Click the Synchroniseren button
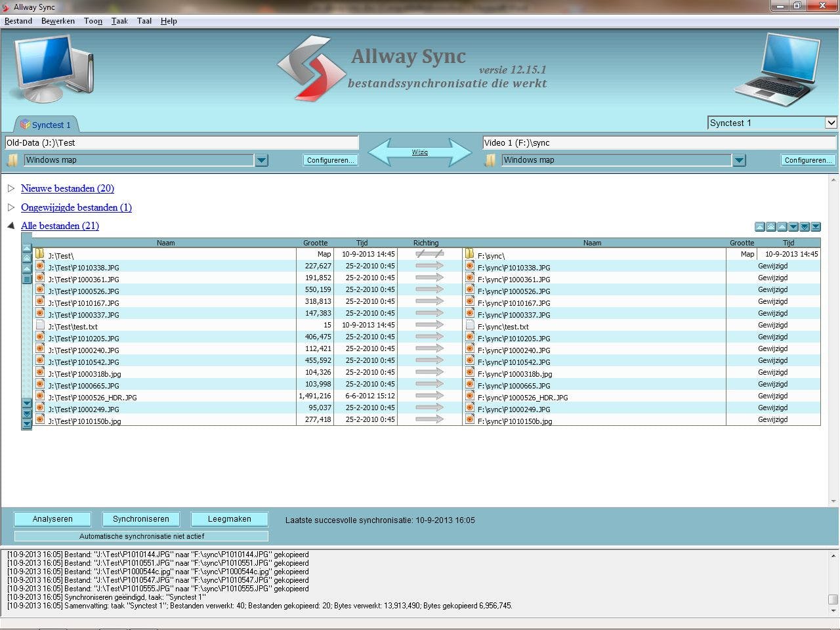 [x=141, y=519]
